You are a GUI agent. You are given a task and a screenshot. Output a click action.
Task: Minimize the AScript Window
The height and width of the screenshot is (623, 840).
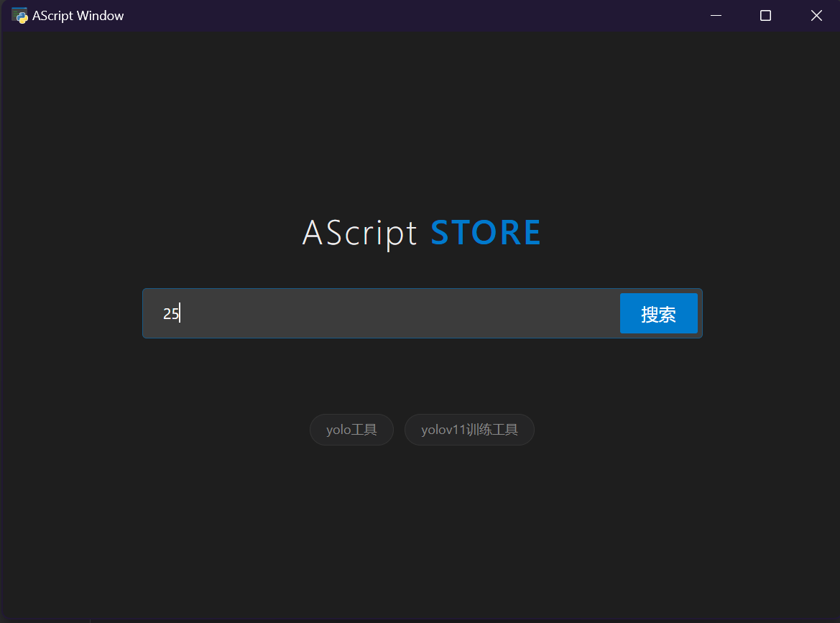716,15
